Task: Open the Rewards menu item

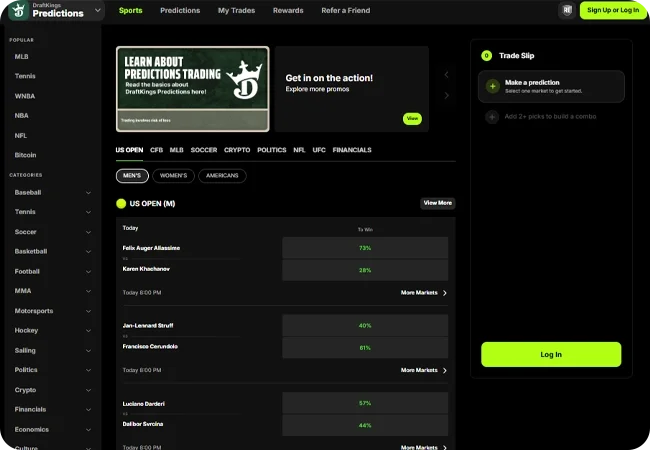Action: 288,10
